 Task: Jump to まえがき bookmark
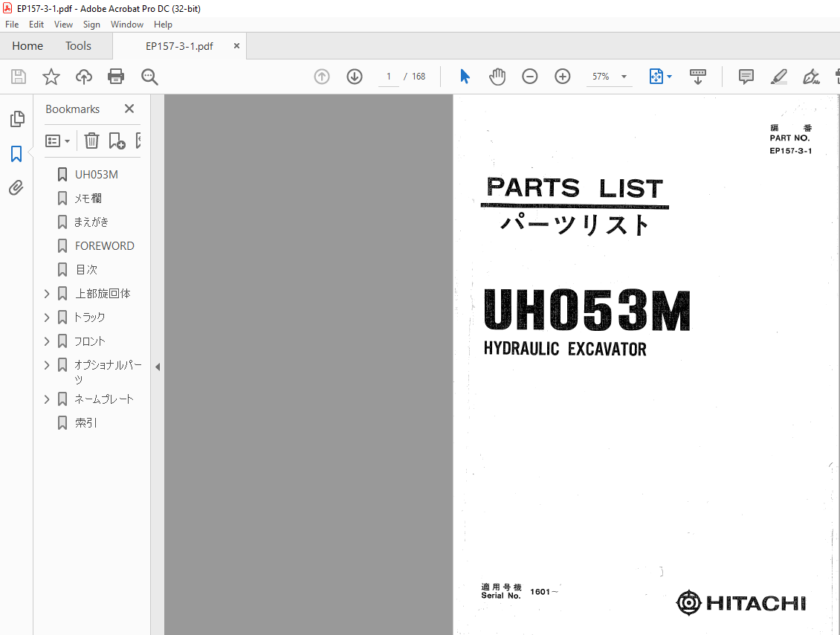coord(91,222)
